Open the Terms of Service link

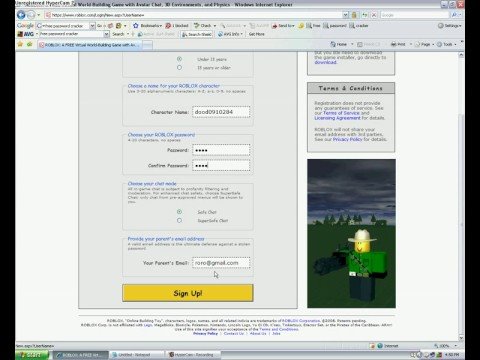click(341, 113)
